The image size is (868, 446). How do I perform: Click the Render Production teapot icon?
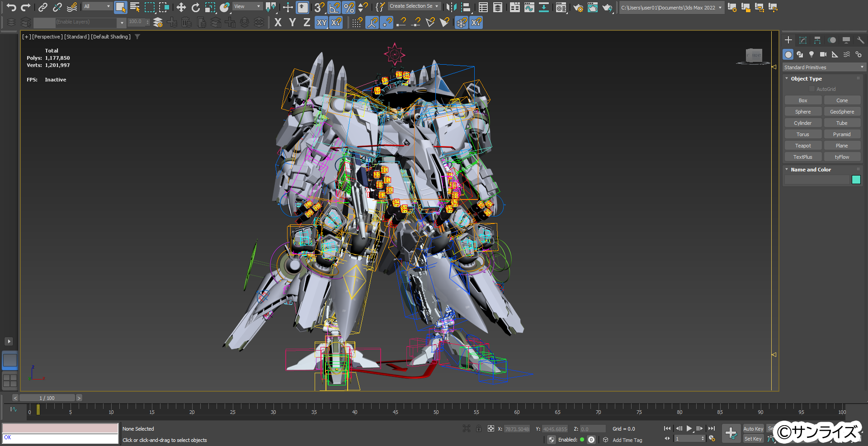click(x=607, y=7)
